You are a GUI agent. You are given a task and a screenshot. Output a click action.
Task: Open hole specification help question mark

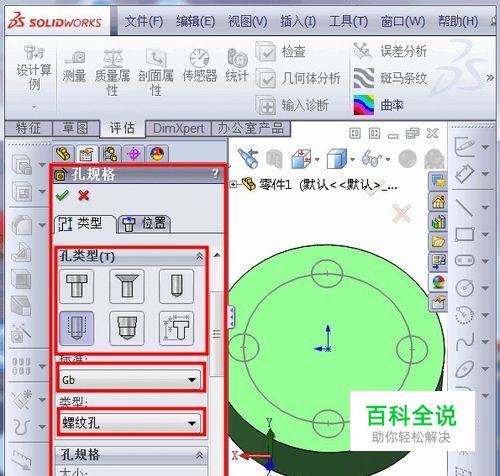[x=215, y=174]
